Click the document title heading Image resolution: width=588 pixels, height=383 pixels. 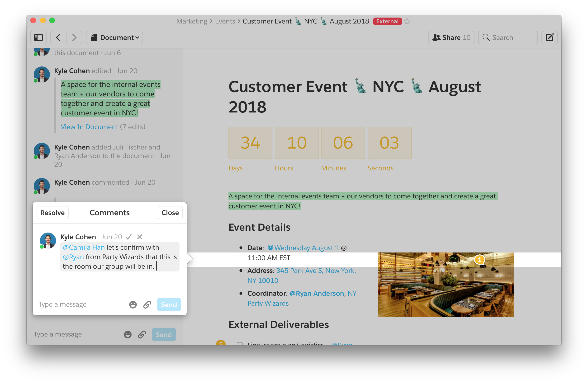coord(355,97)
